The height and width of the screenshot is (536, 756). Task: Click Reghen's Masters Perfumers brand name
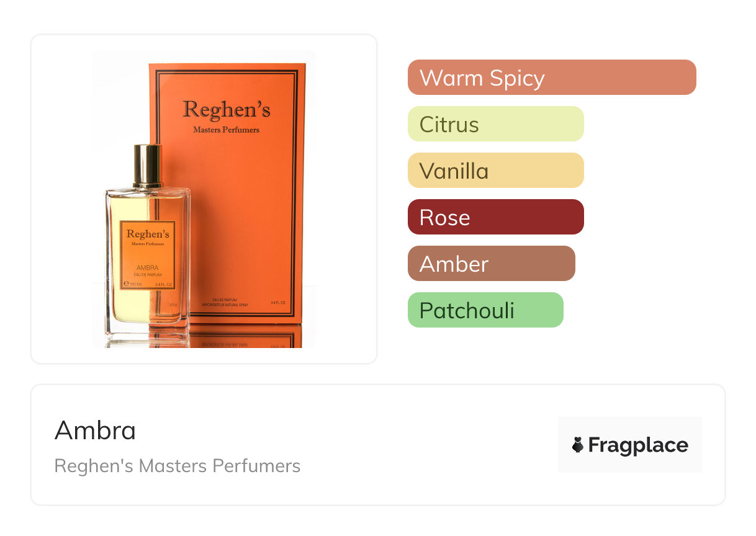tap(178, 466)
